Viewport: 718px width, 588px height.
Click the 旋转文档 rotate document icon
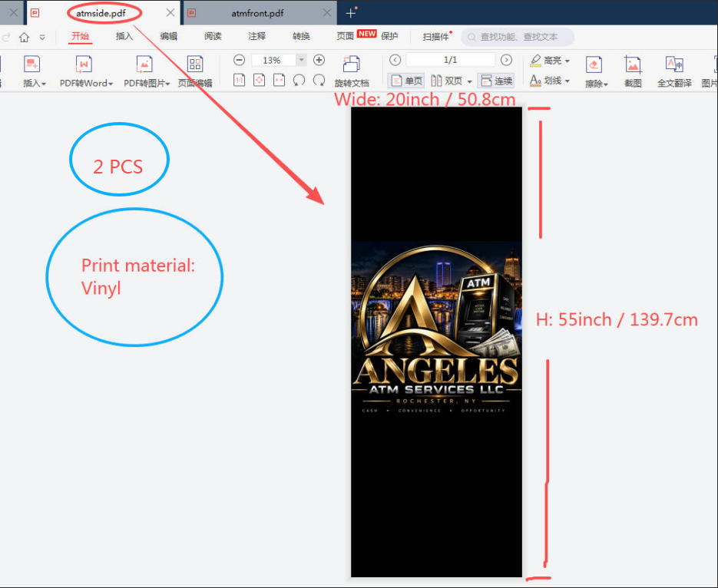pos(351,64)
